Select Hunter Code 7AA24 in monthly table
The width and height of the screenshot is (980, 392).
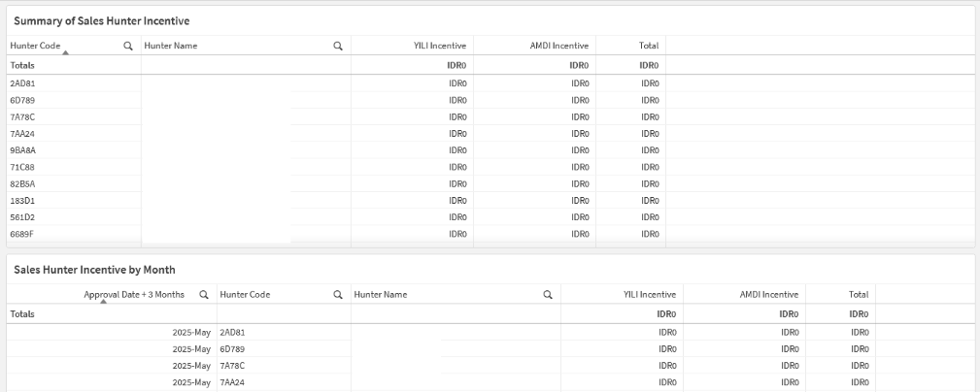click(232, 382)
